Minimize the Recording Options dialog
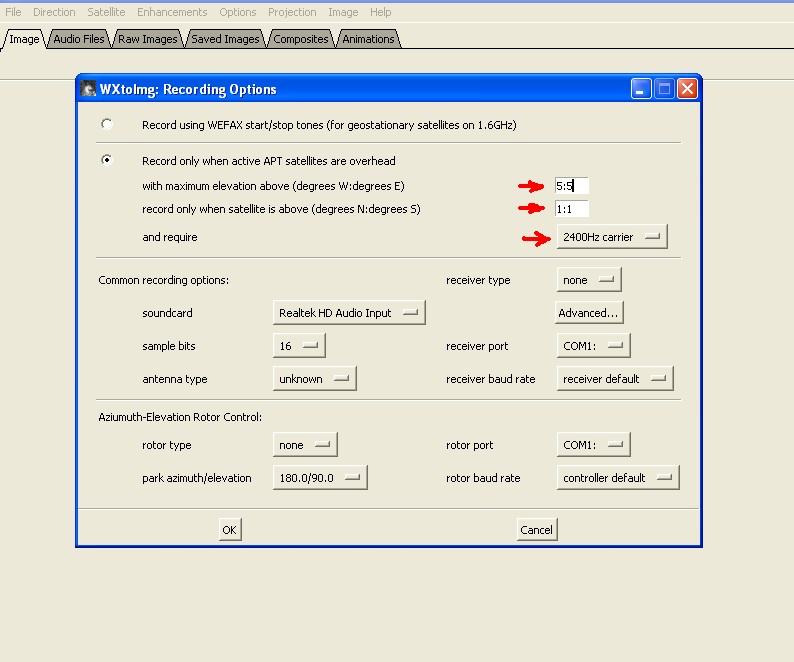Viewport: 794px width, 662px height. click(641, 89)
